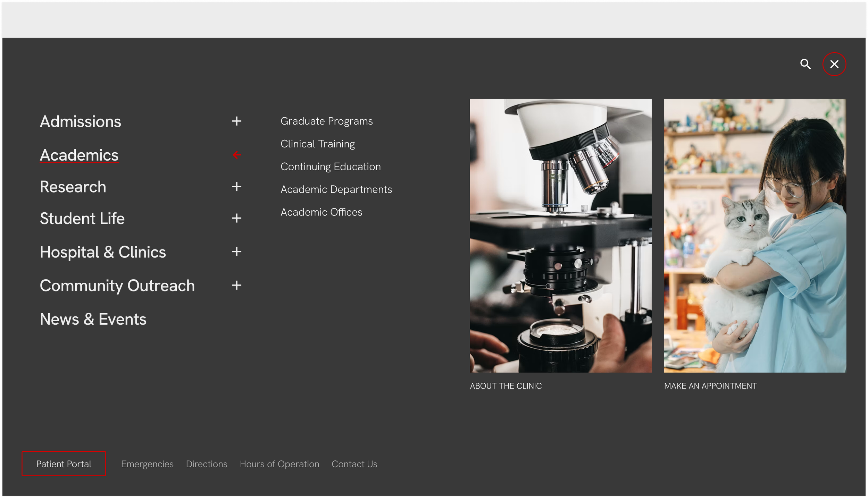Go to the Research section
This screenshot has width=868, height=502.
(73, 187)
